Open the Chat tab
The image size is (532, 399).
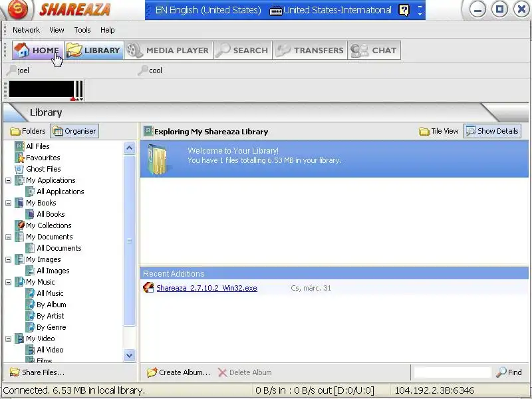coord(374,51)
